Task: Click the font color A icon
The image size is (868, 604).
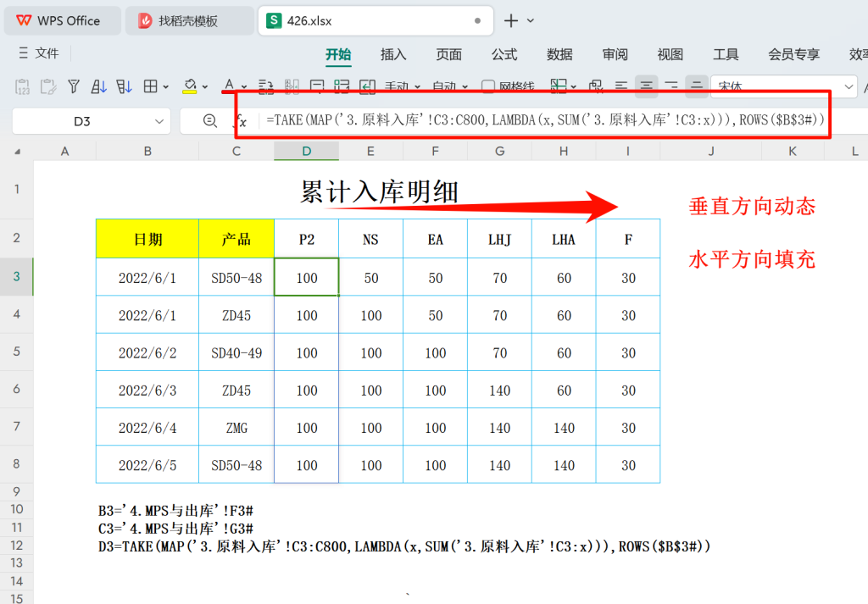Action: click(229, 86)
